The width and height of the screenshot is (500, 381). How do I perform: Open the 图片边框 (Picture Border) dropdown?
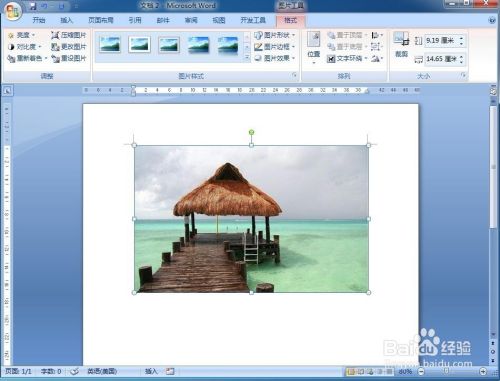(x=275, y=47)
